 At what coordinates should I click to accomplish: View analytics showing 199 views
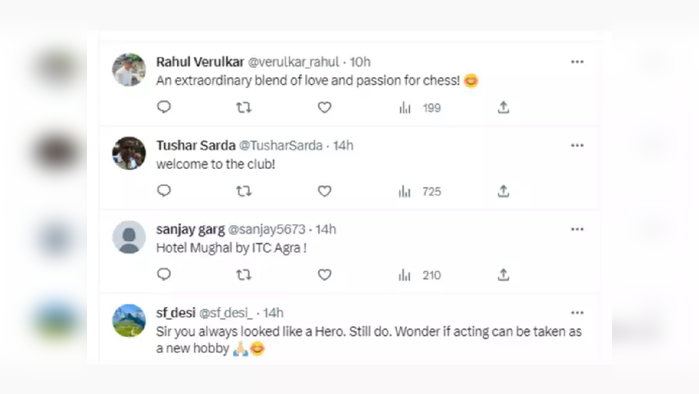419,108
